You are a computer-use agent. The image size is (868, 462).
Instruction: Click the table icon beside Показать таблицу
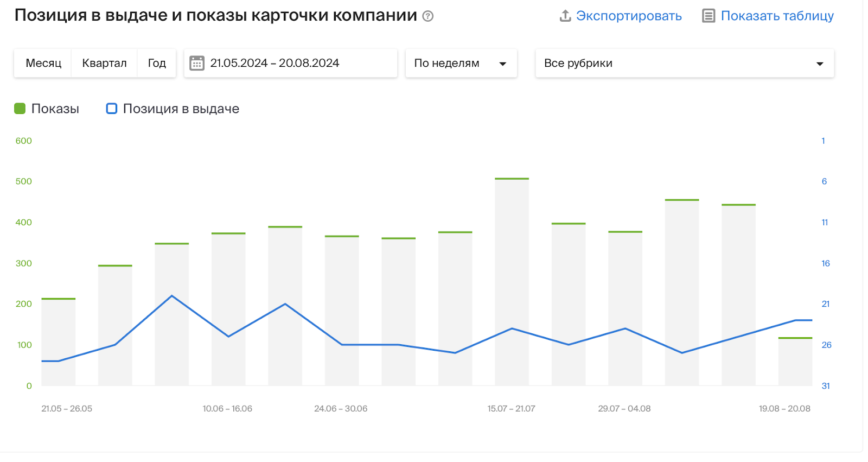[x=709, y=16]
